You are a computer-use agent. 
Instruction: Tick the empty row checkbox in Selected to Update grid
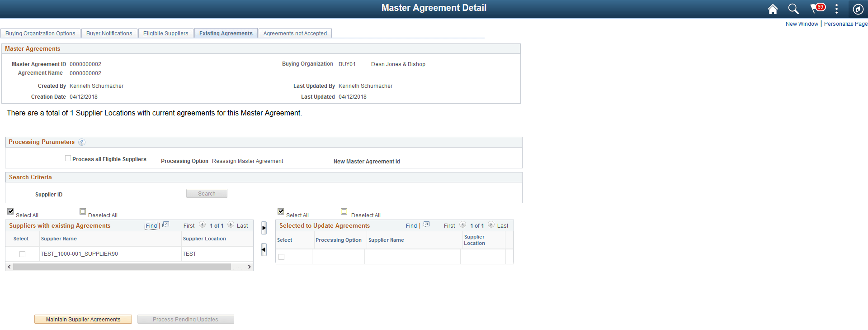[281, 257]
